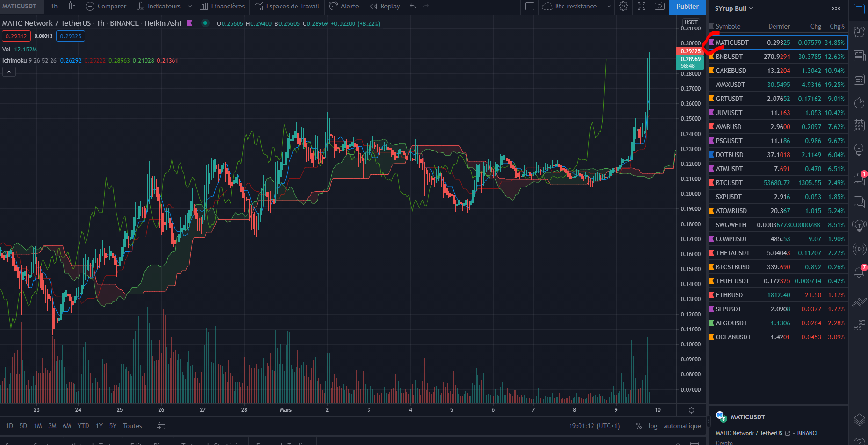
Task: Toggle the blue flag on DOTBUSD row
Action: pyautogui.click(x=711, y=155)
